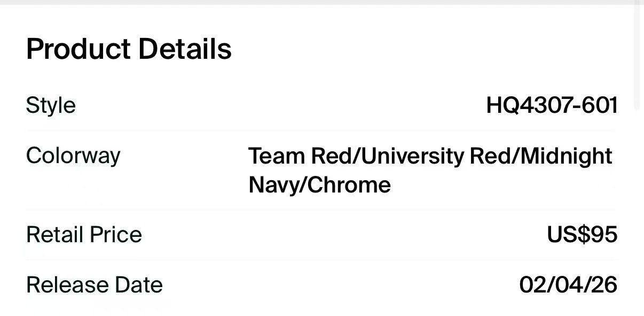Click the word Product in the heading
The height and width of the screenshot is (316, 644).
78,49
